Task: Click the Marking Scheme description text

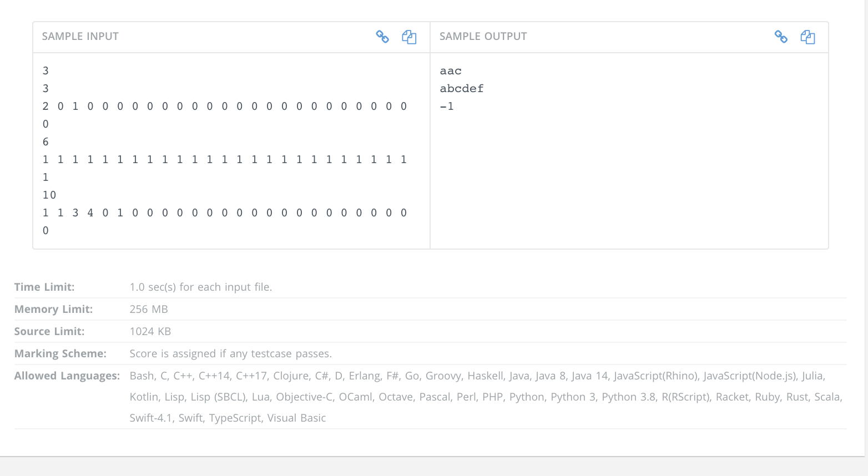Action: click(x=231, y=353)
